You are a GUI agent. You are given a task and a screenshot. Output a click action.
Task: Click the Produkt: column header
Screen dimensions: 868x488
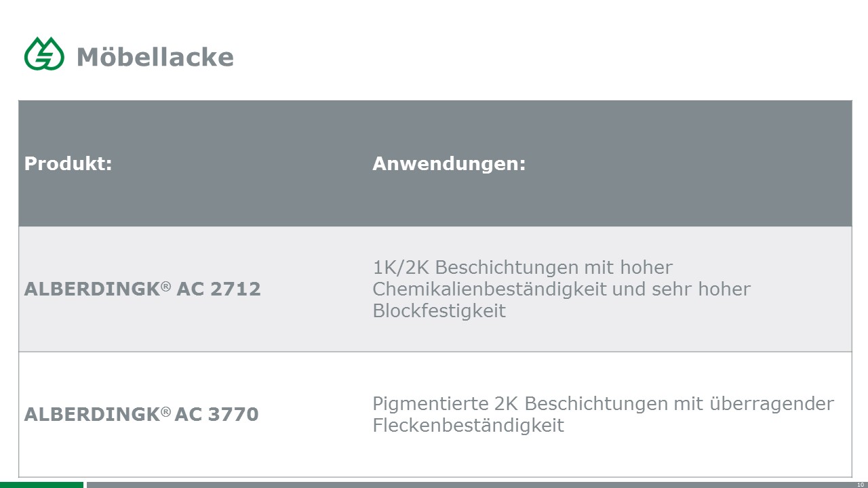coord(68,163)
